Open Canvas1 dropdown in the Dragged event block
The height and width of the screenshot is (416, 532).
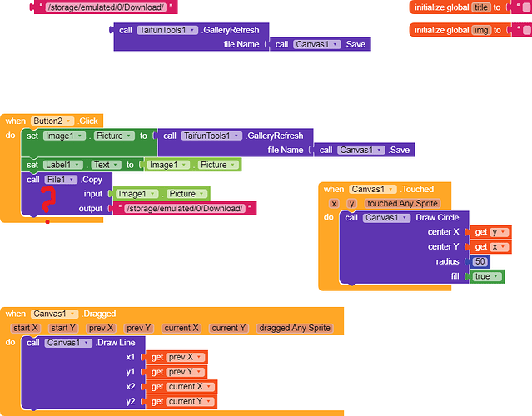click(72, 314)
